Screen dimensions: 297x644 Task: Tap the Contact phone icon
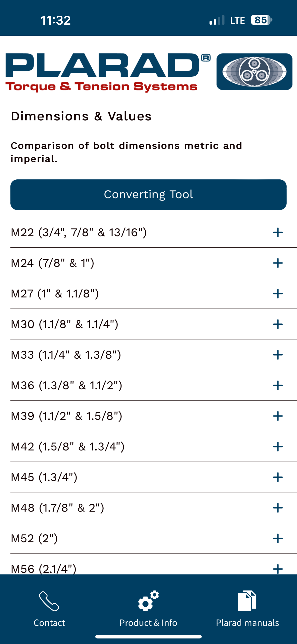click(49, 601)
